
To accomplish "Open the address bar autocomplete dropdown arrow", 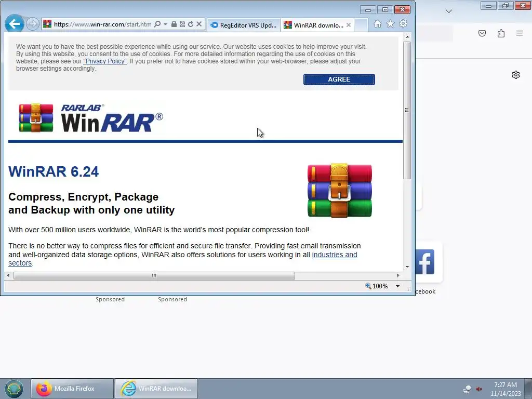I will tap(166, 24).
